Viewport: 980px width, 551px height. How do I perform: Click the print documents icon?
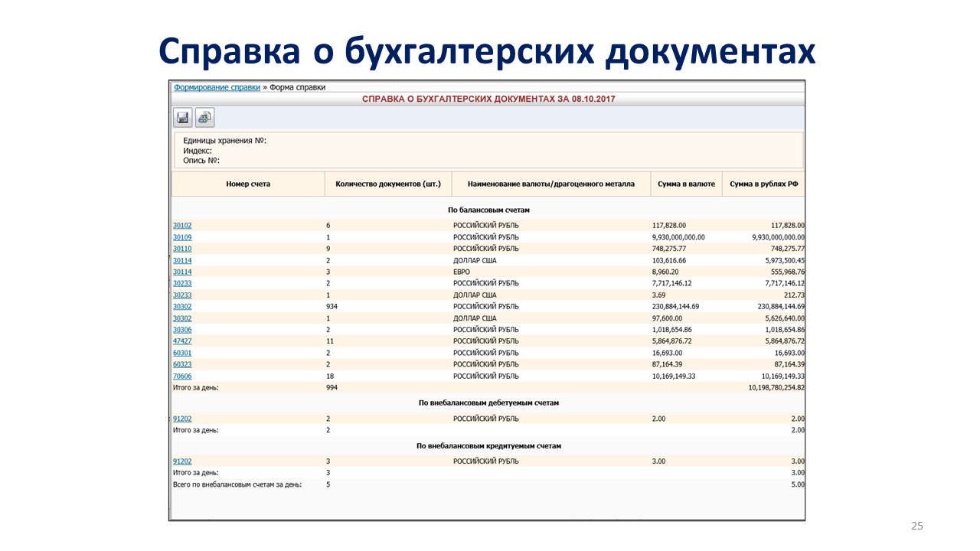coord(204,117)
